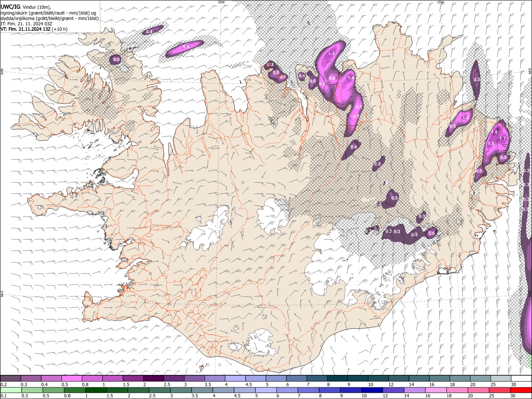Pick the deep blue bottom-row swatch starting at 10
This screenshot has height=399, width=532.
(x=372, y=390)
